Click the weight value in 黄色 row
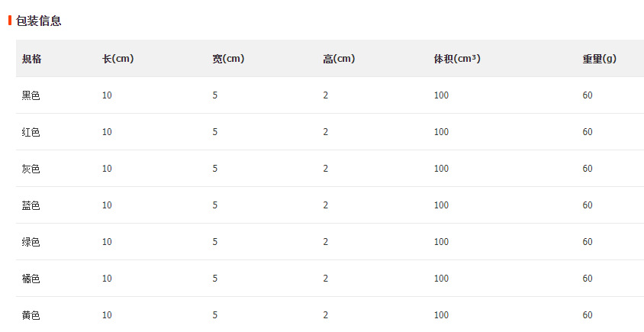Image resolution: width=644 pixels, height=332 pixels. point(588,315)
